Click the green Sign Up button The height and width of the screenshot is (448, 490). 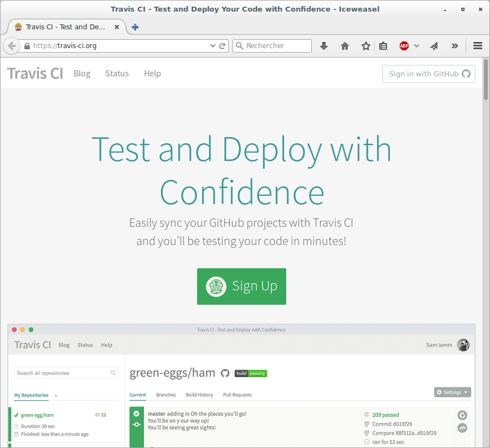tap(241, 286)
